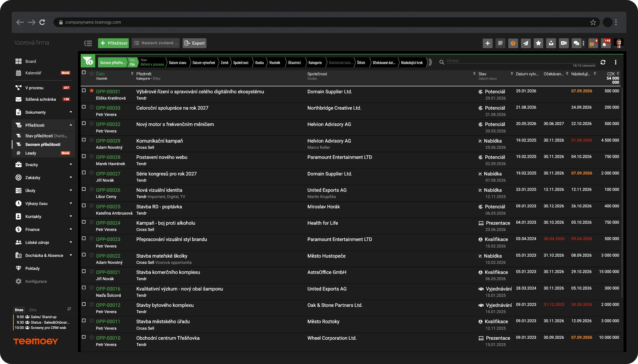Click the browser address bar URL
The height and width of the screenshot is (364, 638).
93,22
